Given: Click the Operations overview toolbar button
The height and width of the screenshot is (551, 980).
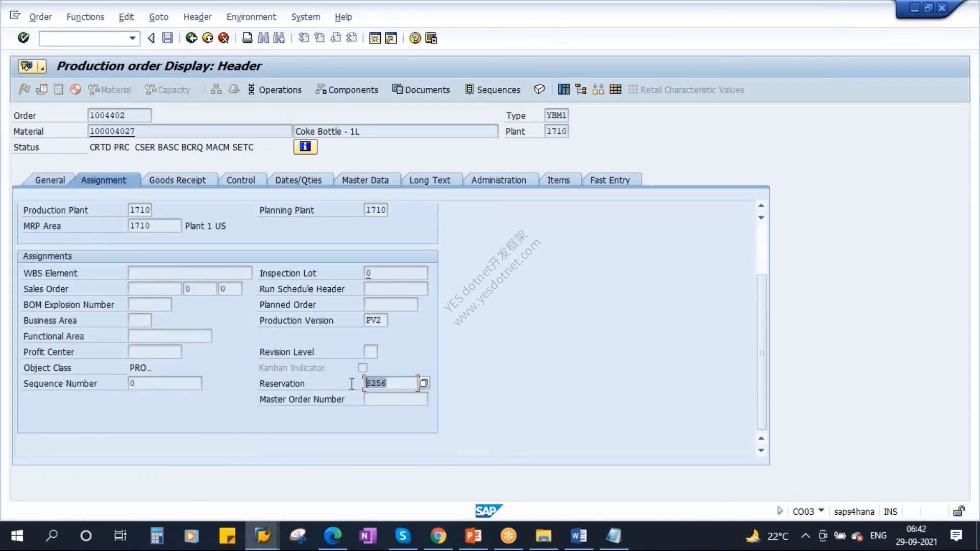Looking at the screenshot, I should [x=275, y=90].
